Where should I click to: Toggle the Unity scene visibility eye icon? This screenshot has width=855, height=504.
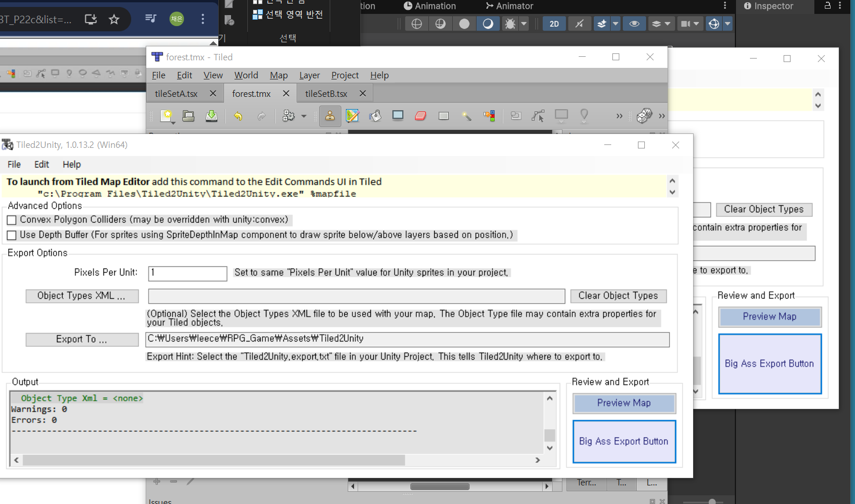[634, 24]
